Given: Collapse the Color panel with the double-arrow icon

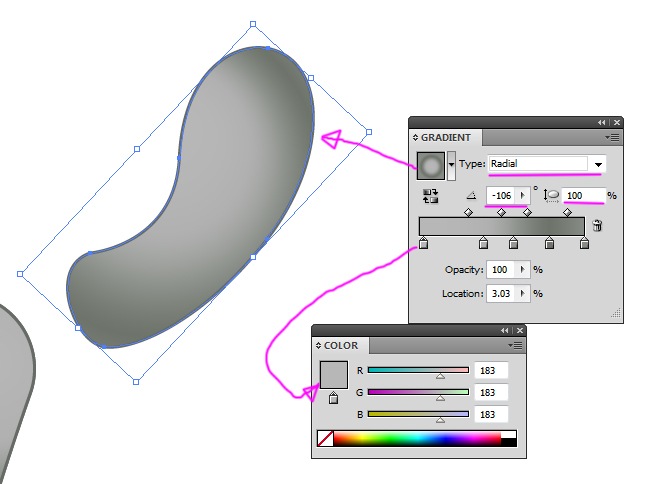Looking at the screenshot, I should coord(504,330).
